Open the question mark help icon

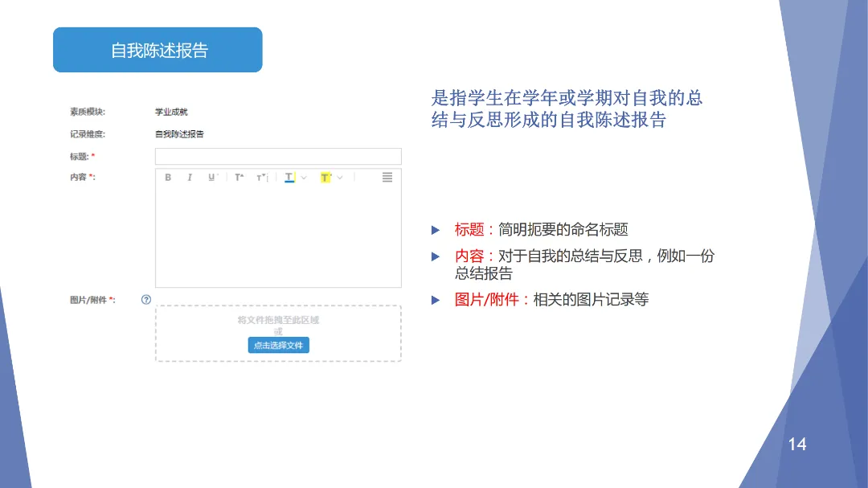click(146, 300)
